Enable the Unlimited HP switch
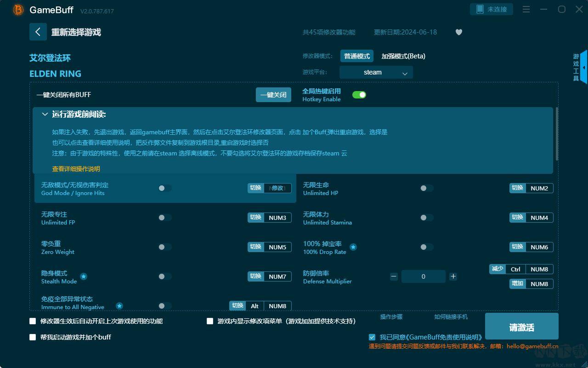The height and width of the screenshot is (368, 588). coord(427,188)
